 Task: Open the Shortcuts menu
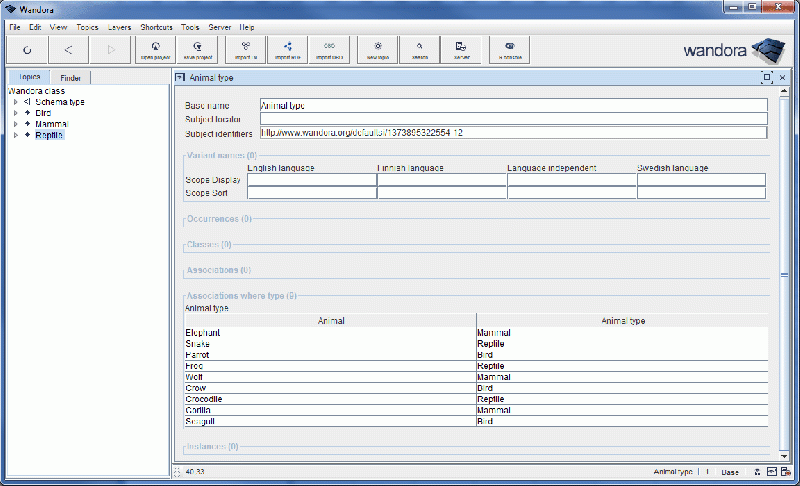tap(157, 27)
